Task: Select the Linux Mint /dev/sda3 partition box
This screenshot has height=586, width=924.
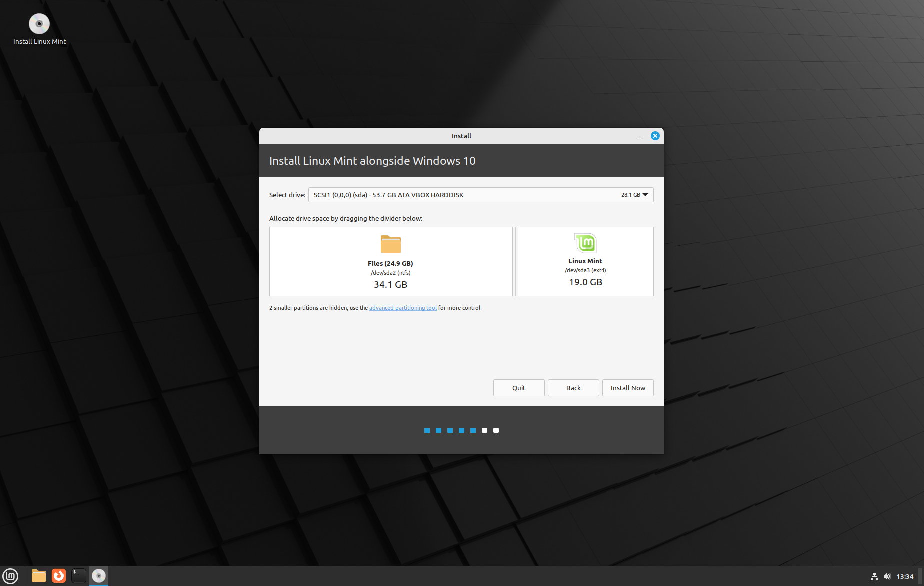Action: pyautogui.click(x=585, y=272)
